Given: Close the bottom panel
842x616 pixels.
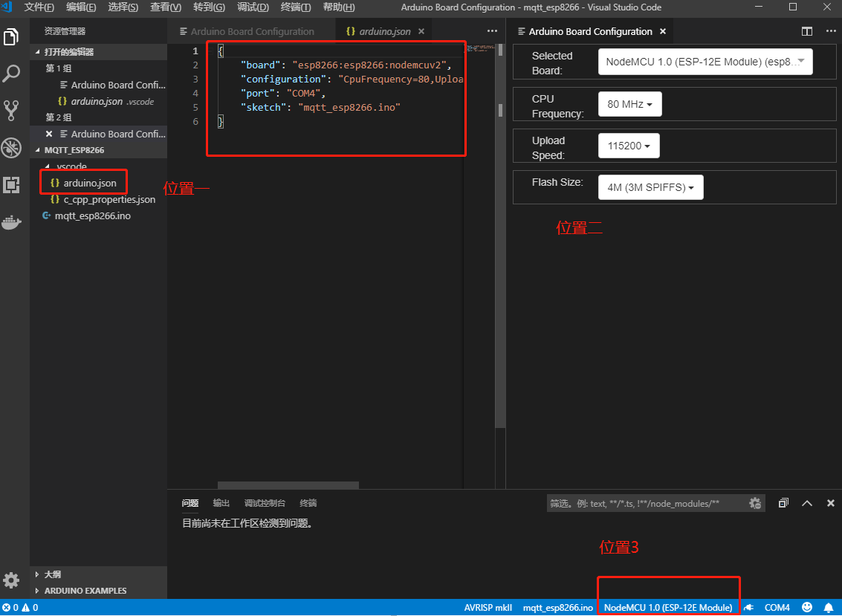Looking at the screenshot, I should click(830, 503).
